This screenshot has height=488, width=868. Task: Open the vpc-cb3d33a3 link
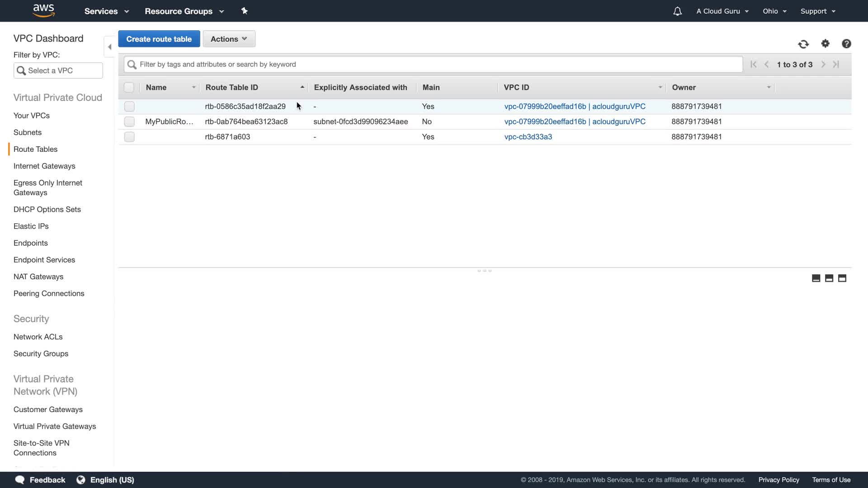coord(528,136)
